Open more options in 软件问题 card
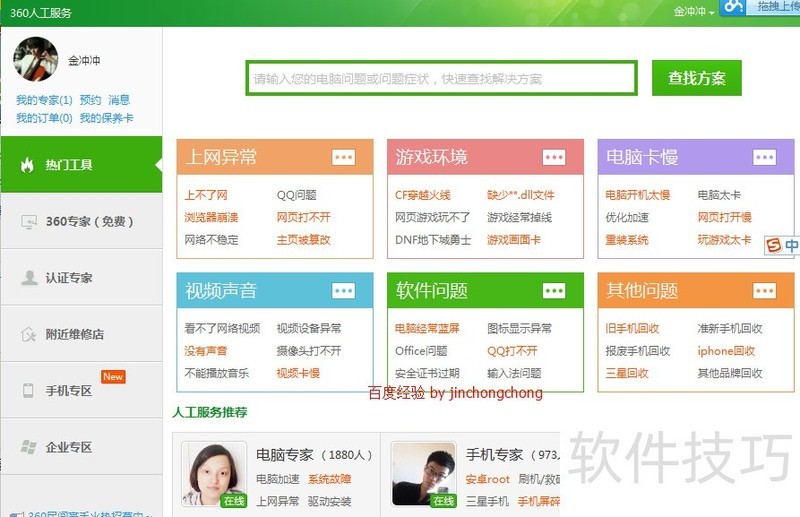This screenshot has width=800, height=517. [554, 291]
